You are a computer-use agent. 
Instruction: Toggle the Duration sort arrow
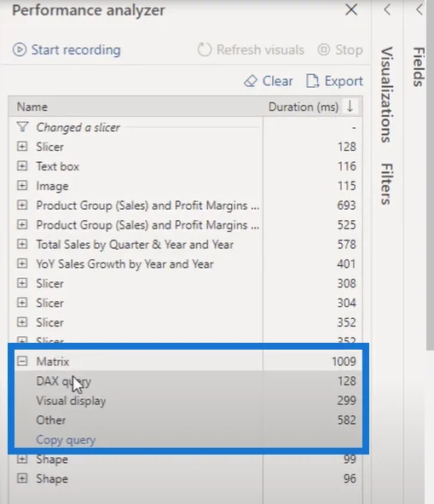pos(350,106)
